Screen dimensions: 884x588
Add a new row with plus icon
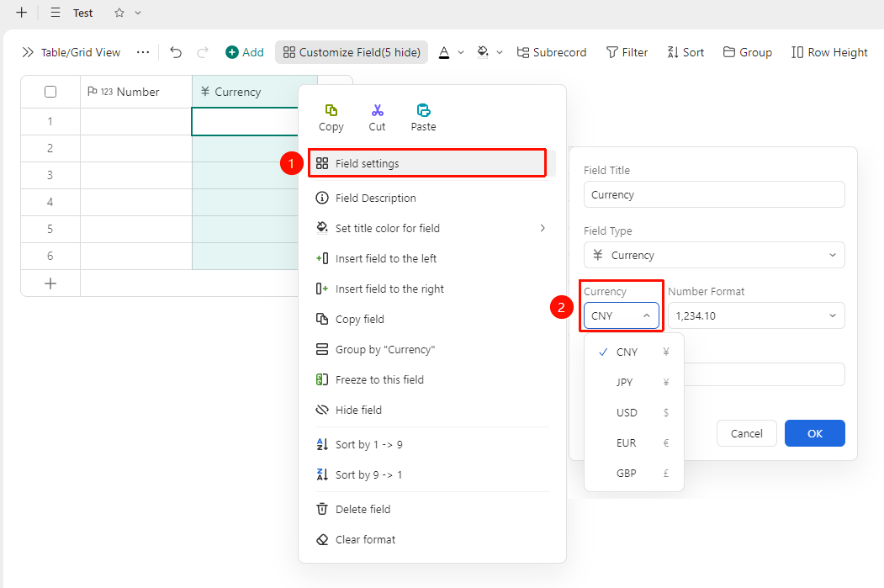[x=50, y=283]
